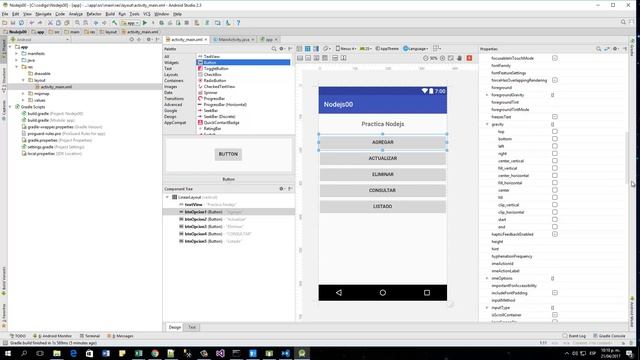Check the fill_horizontal gravity checkbox
The image size is (640, 360).
click(555, 183)
